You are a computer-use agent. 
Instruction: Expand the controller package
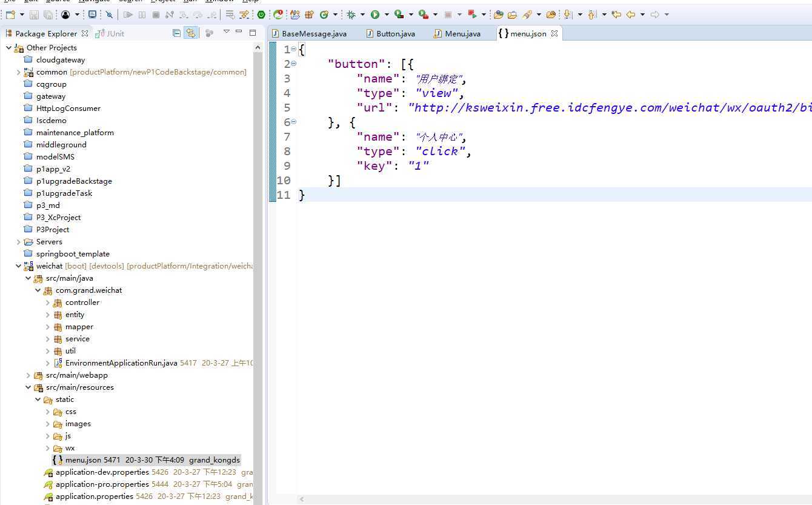pyautogui.click(x=48, y=303)
